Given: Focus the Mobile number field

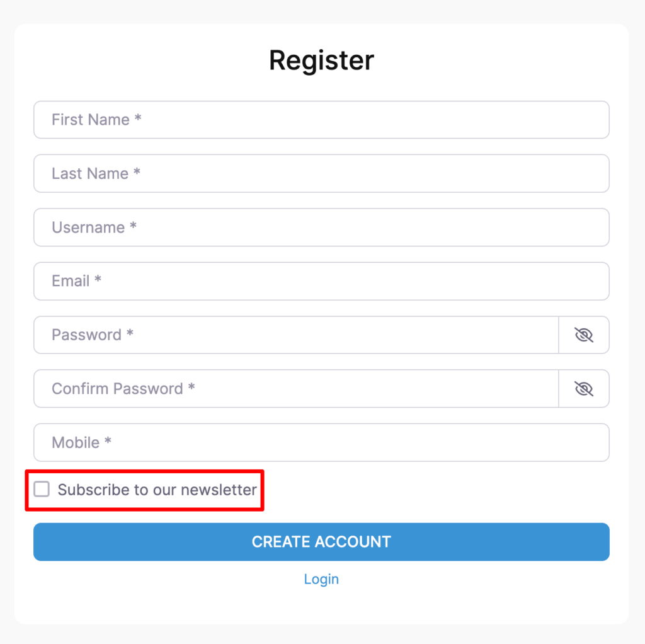Looking at the screenshot, I should (x=321, y=442).
